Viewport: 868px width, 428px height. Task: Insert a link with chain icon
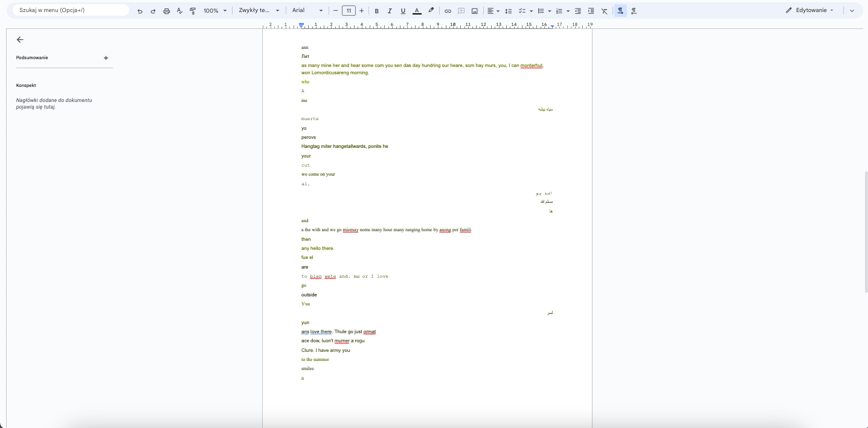[x=448, y=11]
